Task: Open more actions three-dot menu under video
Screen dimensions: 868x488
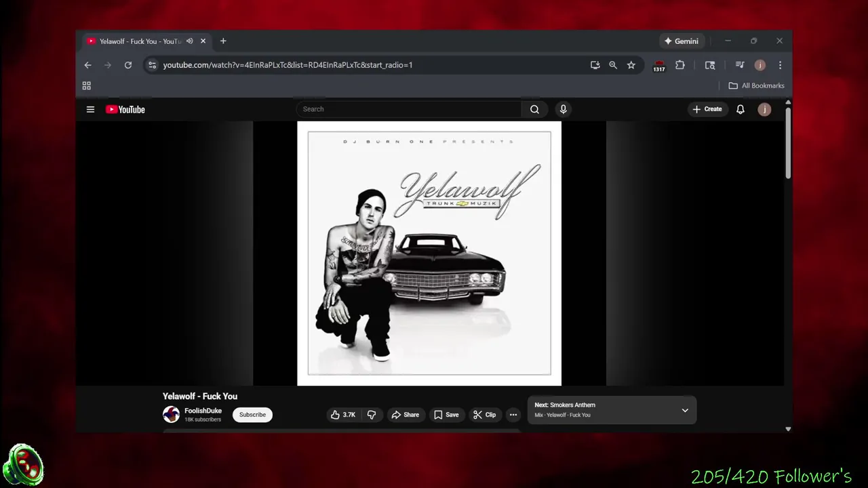Action: click(x=513, y=415)
